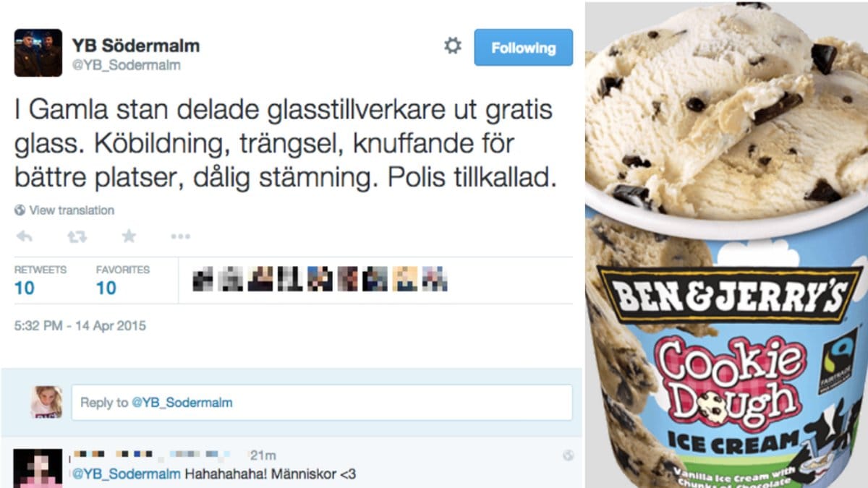The height and width of the screenshot is (488, 868).
Task: Open the @YB_Sodermalm handle under name
Action: click(x=126, y=66)
